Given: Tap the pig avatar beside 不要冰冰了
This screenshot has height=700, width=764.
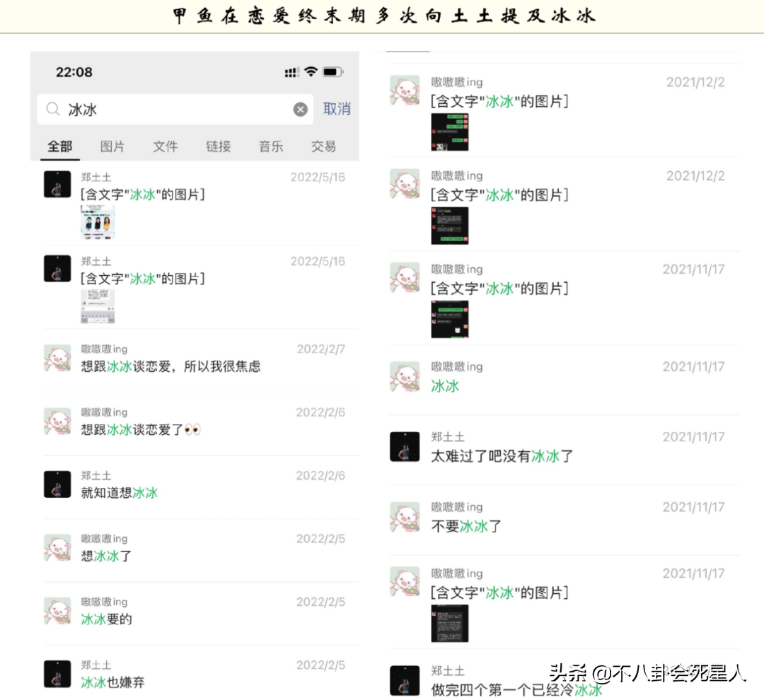Looking at the screenshot, I should click(x=405, y=517).
